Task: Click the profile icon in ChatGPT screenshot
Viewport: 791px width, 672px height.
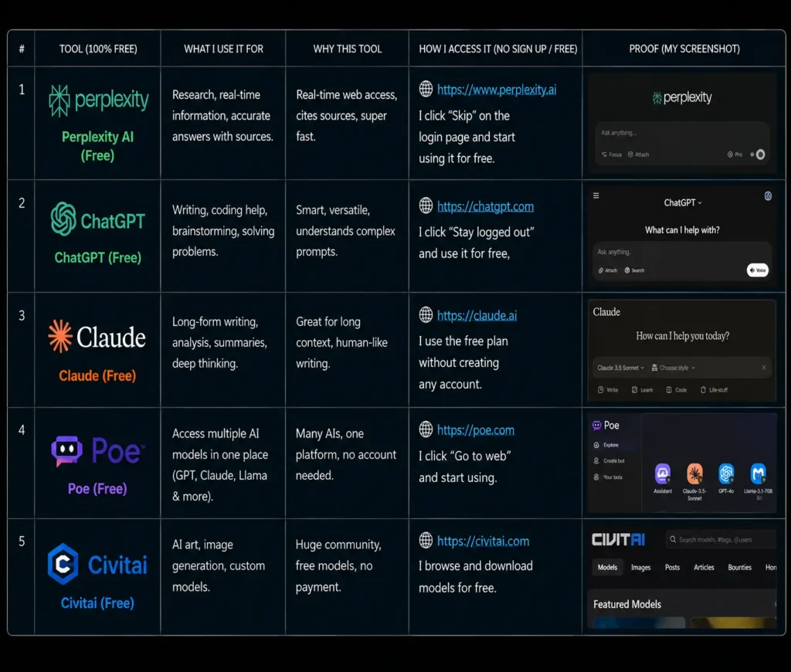Action: (768, 196)
